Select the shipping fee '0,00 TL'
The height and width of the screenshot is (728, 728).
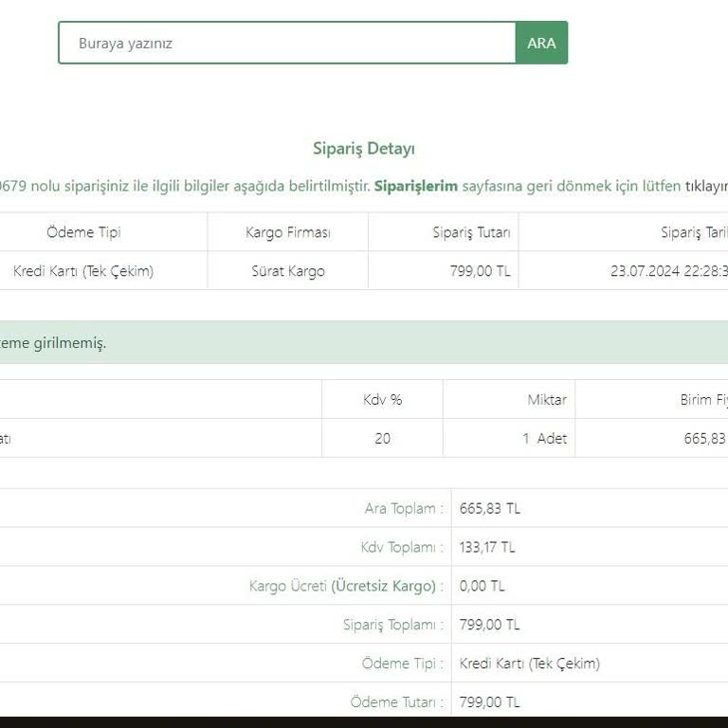(x=482, y=586)
